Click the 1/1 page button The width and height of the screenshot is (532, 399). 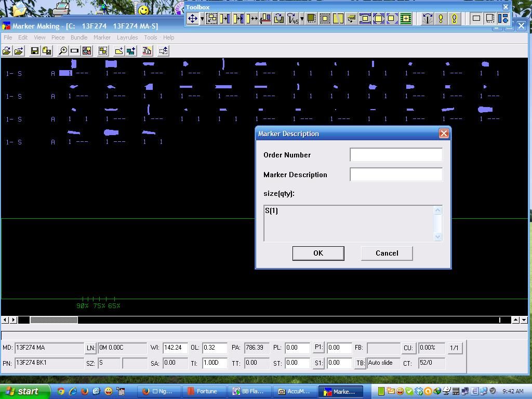[454, 348]
